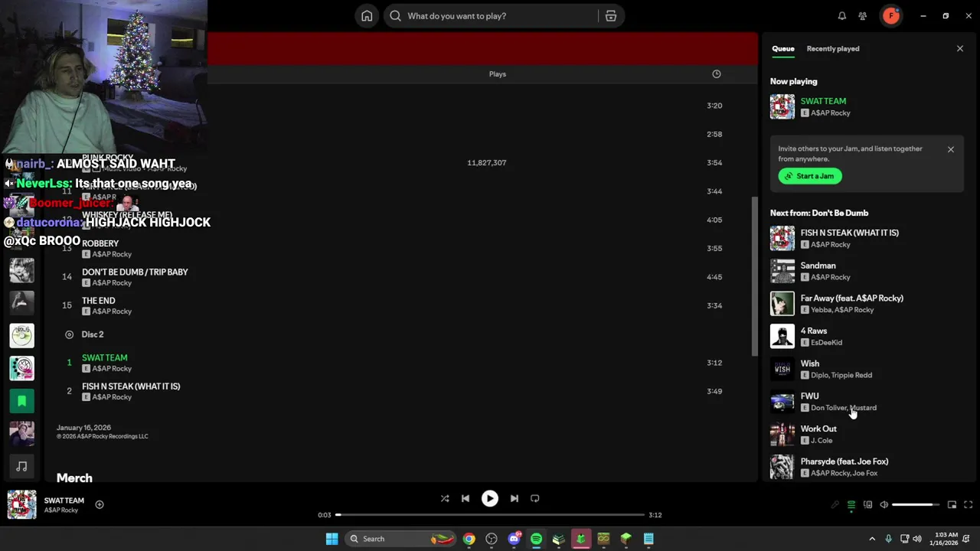Select Wish by Diplo, Trippie Redd in queue
Viewport: 980px width, 551px height.
(x=867, y=369)
